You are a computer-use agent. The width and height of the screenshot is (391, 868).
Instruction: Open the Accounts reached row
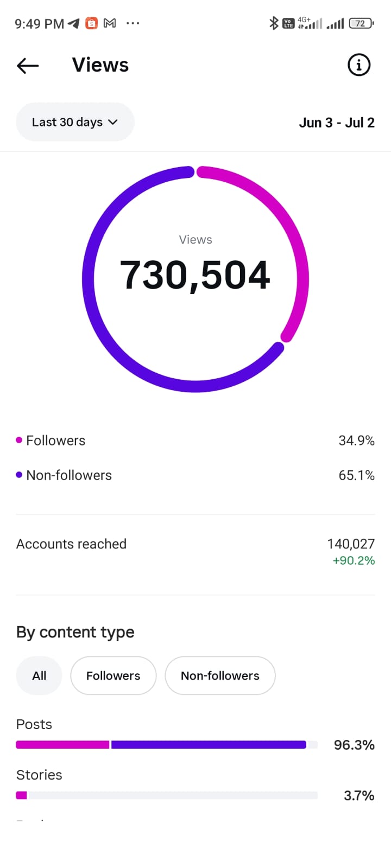[x=195, y=552]
